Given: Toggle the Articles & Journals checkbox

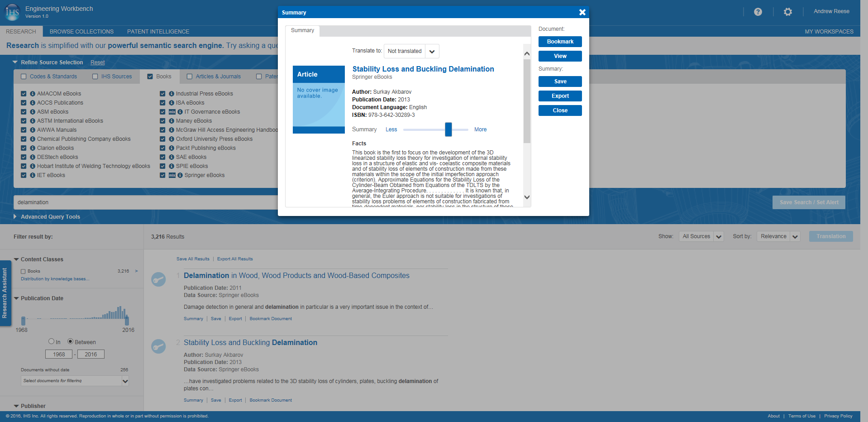Looking at the screenshot, I should click(x=190, y=77).
